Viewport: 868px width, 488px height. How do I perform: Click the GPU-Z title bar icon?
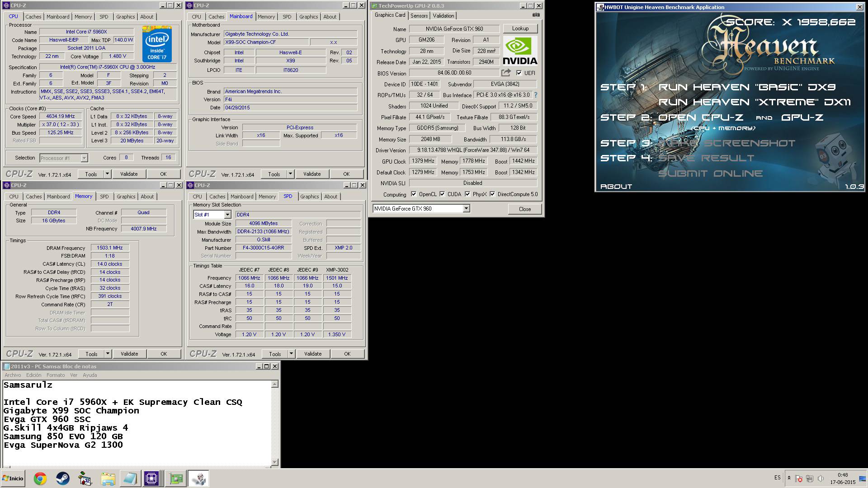[374, 6]
